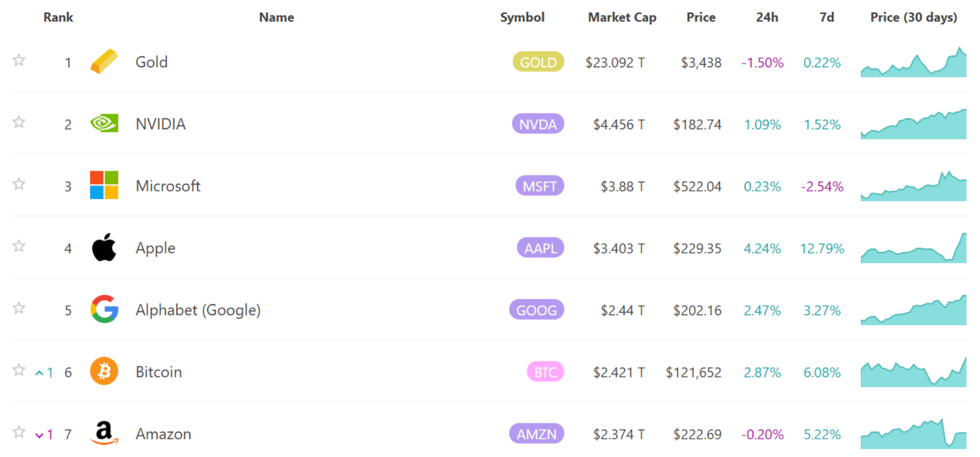Sort by 7d change column header
The image size is (980, 457).
click(826, 17)
